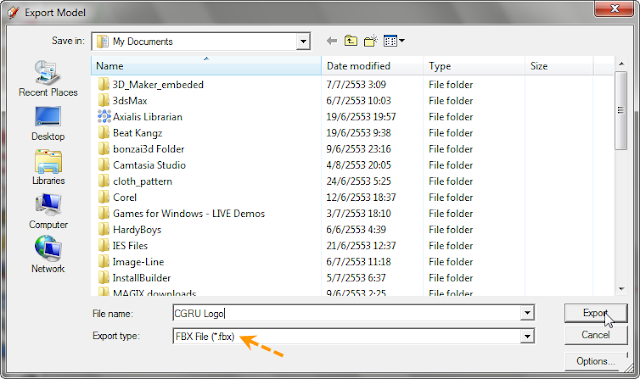The image size is (640, 379).
Task: Click the date 4/8/2553 20:05
Action: coord(358,165)
